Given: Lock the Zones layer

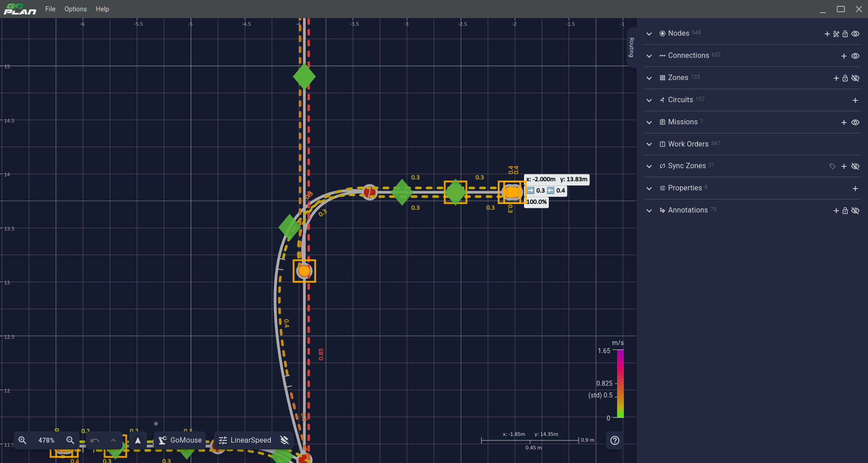Looking at the screenshot, I should [845, 78].
